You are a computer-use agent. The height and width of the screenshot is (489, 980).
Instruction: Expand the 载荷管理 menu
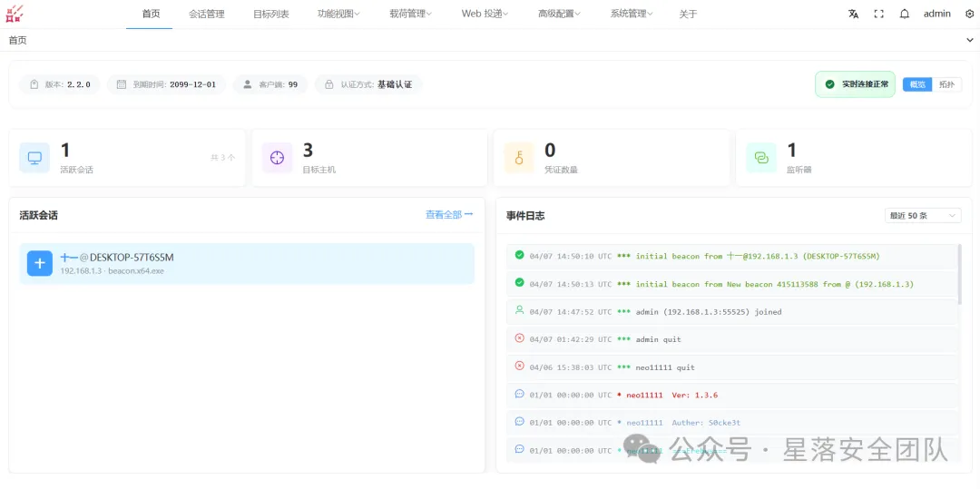pos(411,14)
